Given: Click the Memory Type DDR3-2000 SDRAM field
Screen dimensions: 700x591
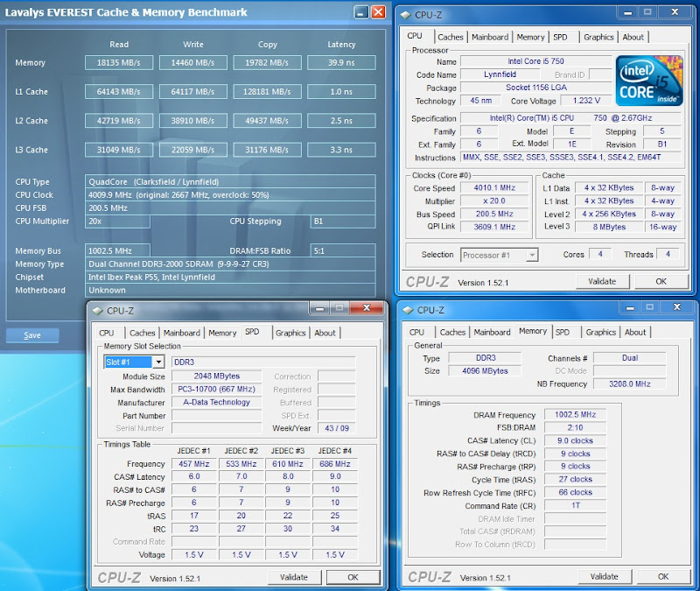Looking at the screenshot, I should point(230,264).
